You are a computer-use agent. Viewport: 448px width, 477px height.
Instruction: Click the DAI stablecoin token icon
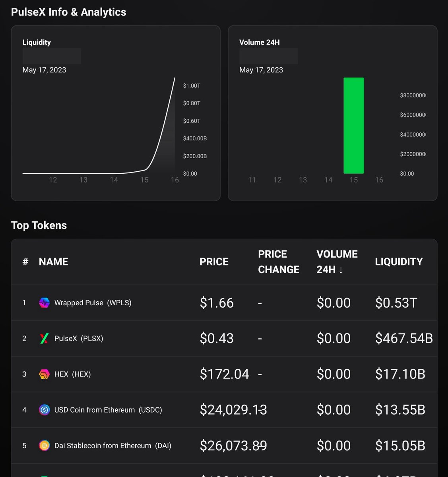pos(44,446)
